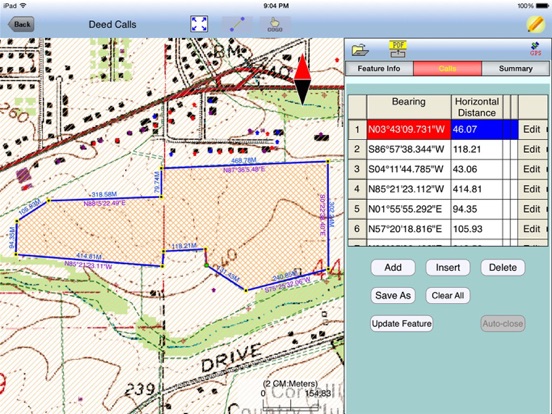
Task: Tap the green start vertex on parcel
Action: coord(207,265)
